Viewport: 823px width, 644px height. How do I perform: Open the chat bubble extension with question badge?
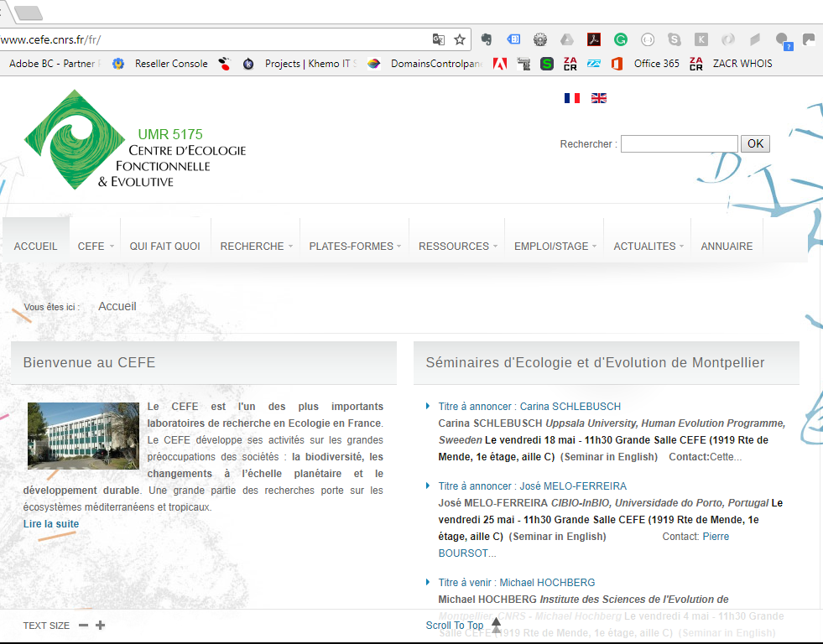(784, 41)
